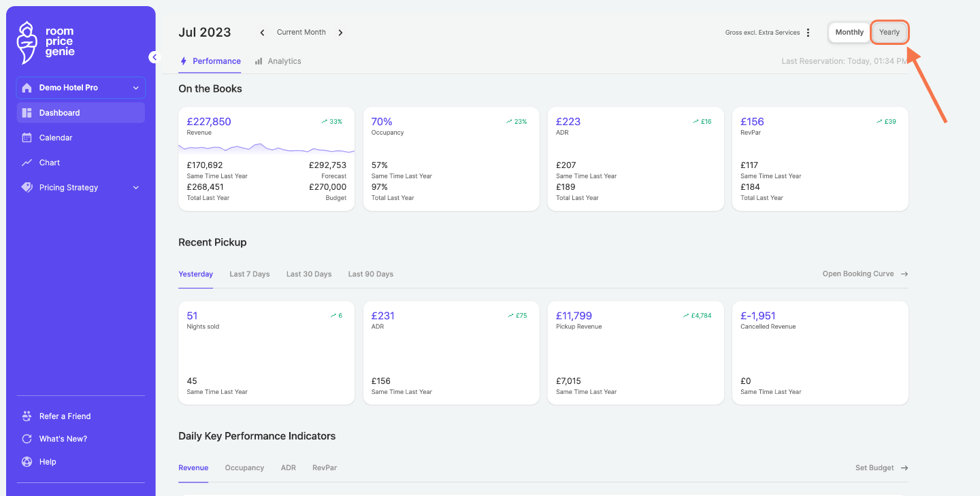The height and width of the screenshot is (496, 980).
Task: Click the Pickup Revenue £4,784 trend indicator
Action: point(697,316)
